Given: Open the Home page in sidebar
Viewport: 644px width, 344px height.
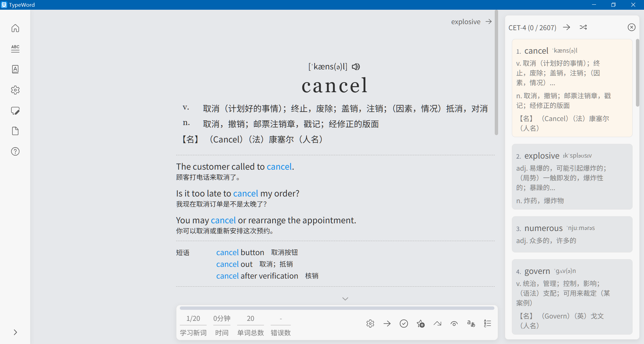Looking at the screenshot, I should pos(15,28).
